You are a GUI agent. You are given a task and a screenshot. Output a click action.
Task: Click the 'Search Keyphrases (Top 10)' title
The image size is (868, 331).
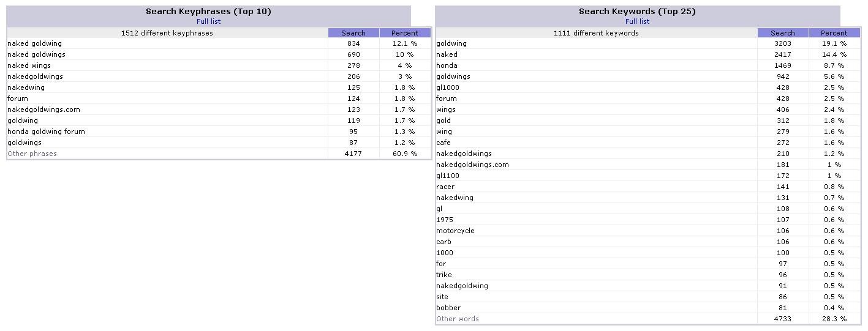point(208,12)
